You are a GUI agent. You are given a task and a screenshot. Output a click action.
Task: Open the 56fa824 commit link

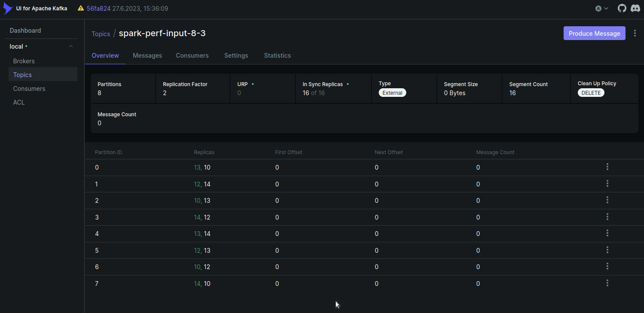(98, 9)
